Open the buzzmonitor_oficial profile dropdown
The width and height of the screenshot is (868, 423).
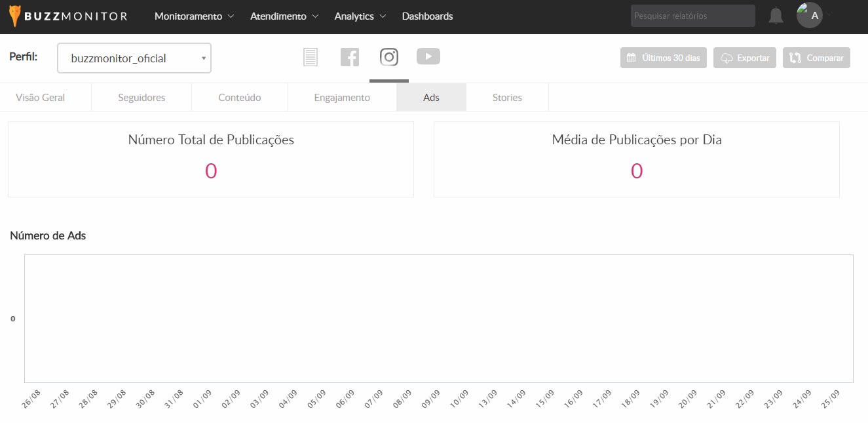point(134,58)
